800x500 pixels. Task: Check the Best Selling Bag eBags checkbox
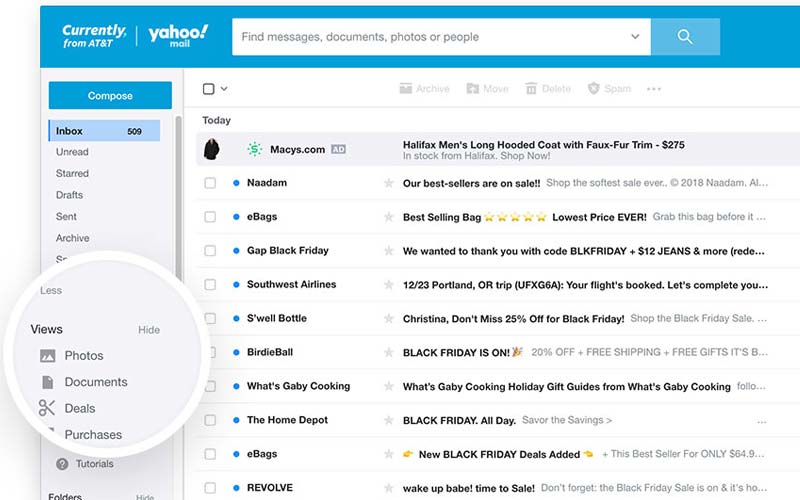coord(210,217)
